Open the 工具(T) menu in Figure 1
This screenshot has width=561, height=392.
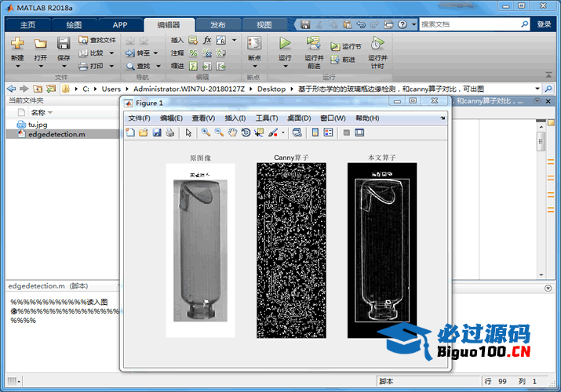[x=267, y=118]
